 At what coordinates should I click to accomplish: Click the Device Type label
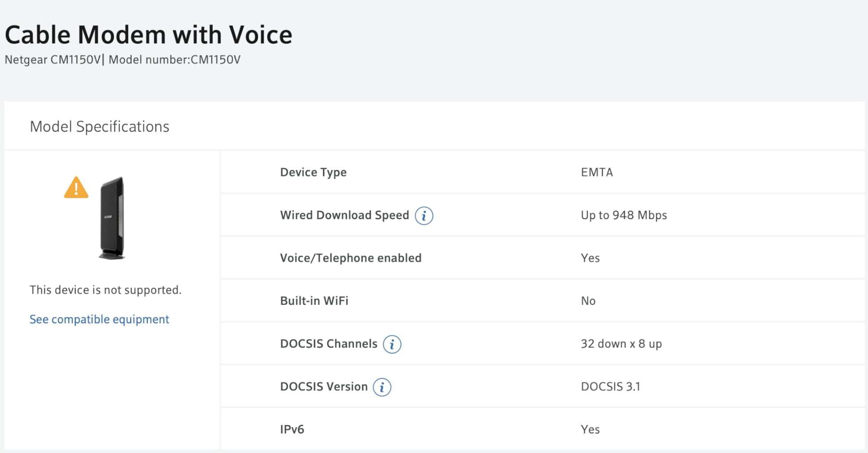tap(314, 172)
